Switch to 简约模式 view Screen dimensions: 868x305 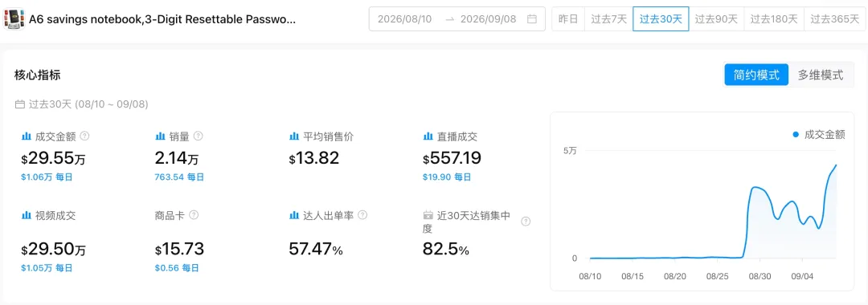(x=756, y=75)
